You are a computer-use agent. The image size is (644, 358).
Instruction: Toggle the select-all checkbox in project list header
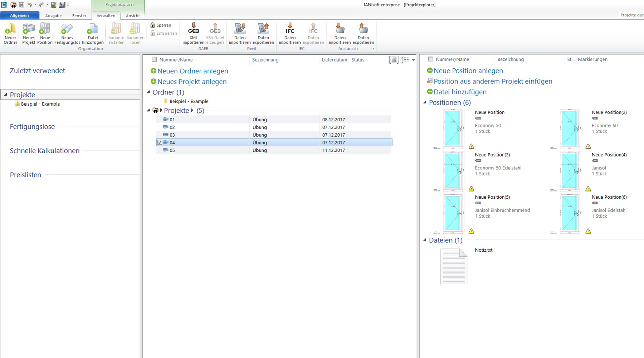pos(154,59)
